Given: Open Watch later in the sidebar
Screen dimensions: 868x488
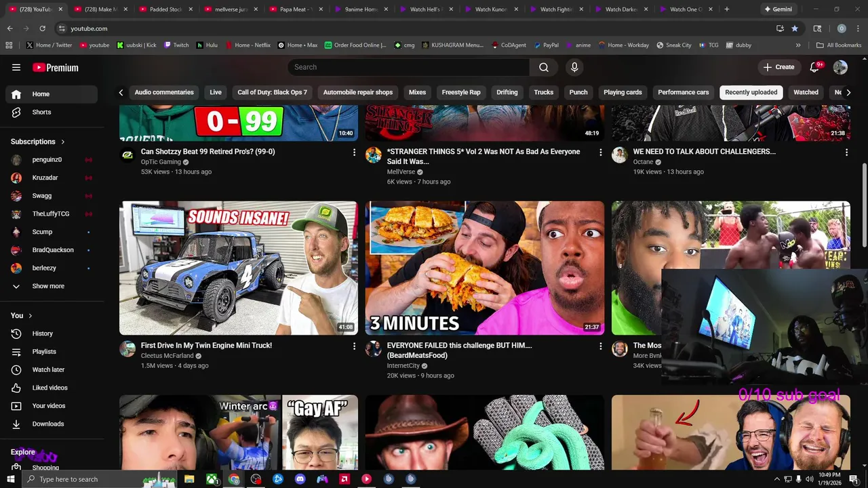Looking at the screenshot, I should [x=52, y=369].
